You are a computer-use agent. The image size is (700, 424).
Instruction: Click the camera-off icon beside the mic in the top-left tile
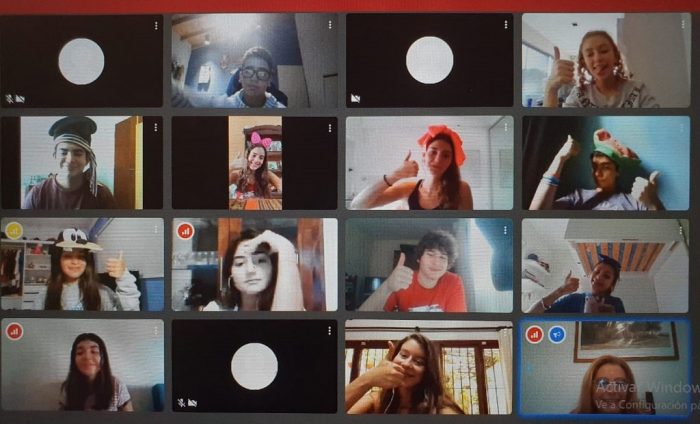[20, 98]
